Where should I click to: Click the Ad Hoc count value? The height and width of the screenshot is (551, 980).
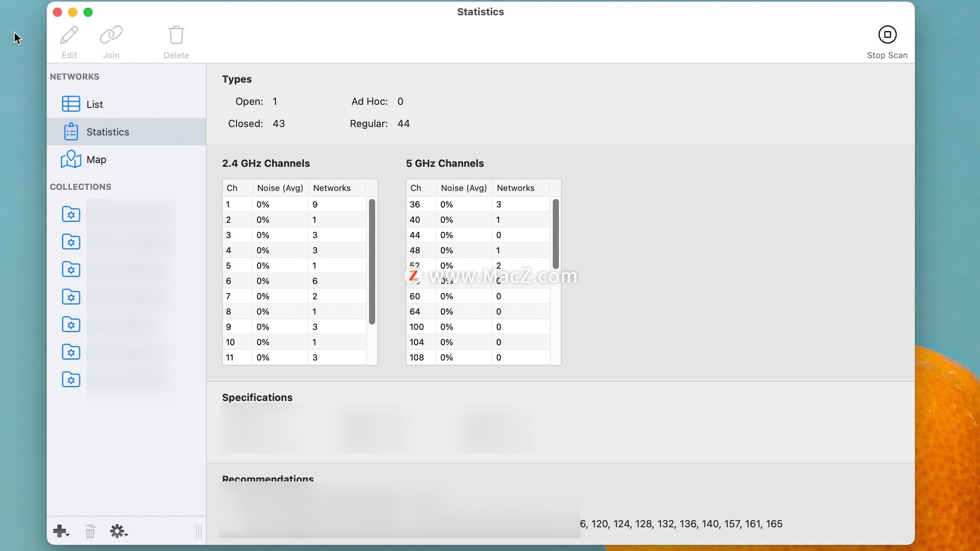[400, 102]
